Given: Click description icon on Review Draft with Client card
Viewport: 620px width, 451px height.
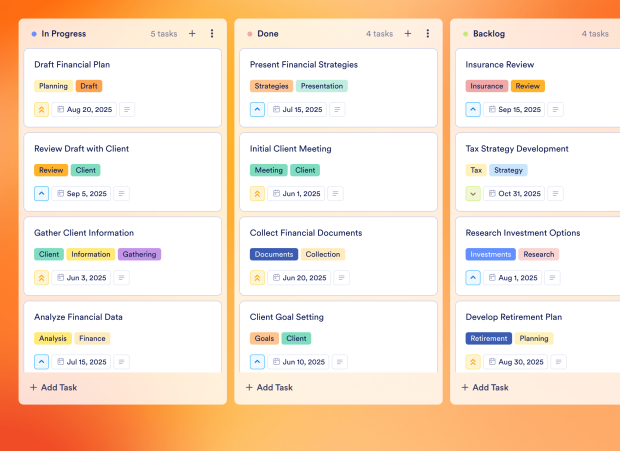Looking at the screenshot, I should [127, 193].
